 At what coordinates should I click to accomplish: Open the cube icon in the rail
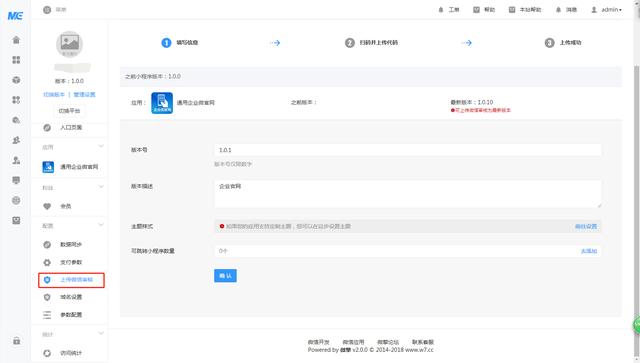[16, 80]
